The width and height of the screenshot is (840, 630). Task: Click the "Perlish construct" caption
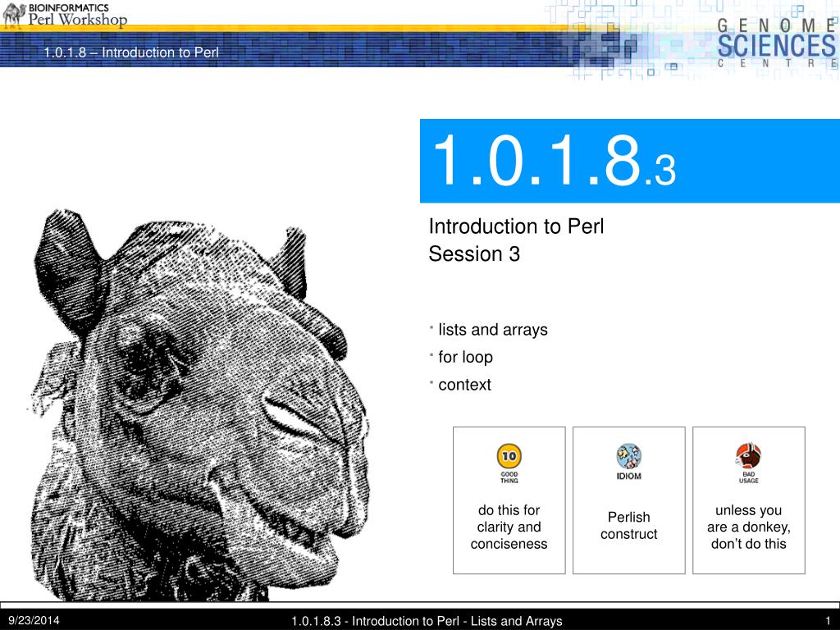(x=629, y=526)
